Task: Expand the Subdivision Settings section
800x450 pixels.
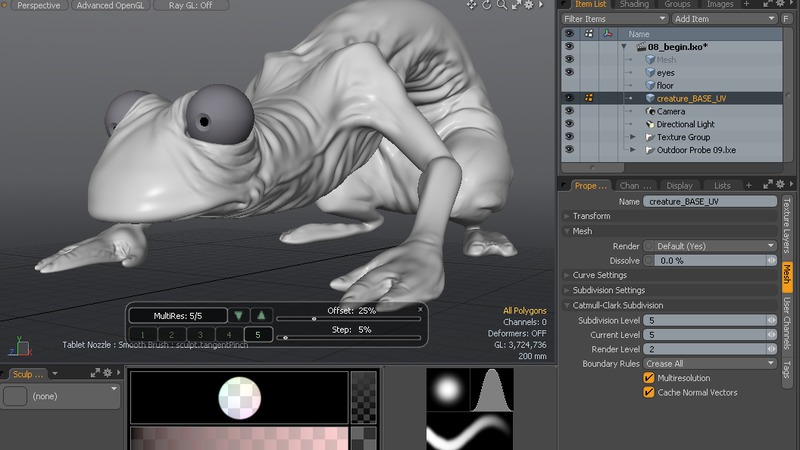Action: (x=568, y=290)
